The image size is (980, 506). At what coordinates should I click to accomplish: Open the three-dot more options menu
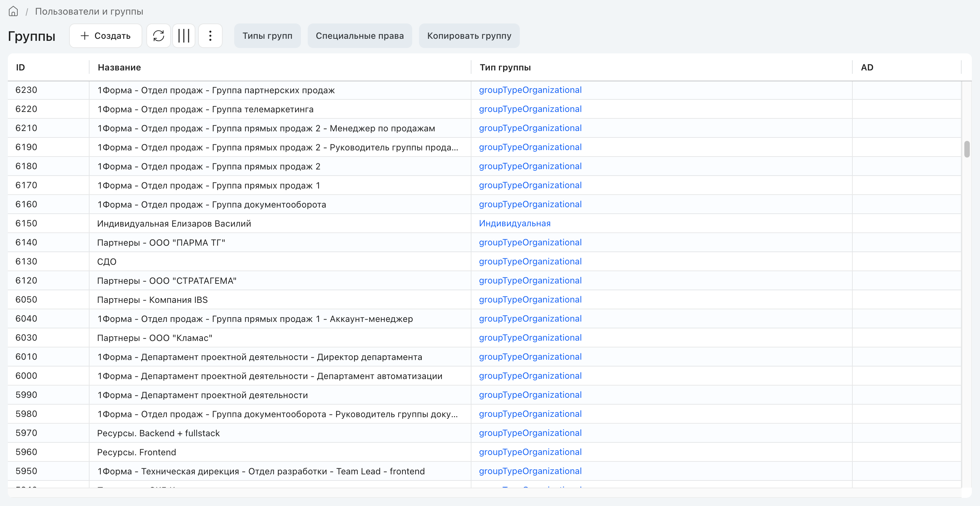point(210,36)
